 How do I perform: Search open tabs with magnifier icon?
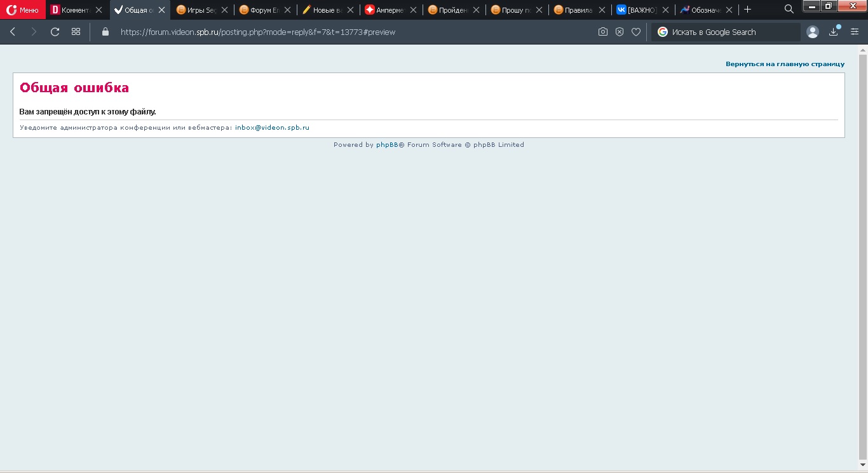coord(789,9)
